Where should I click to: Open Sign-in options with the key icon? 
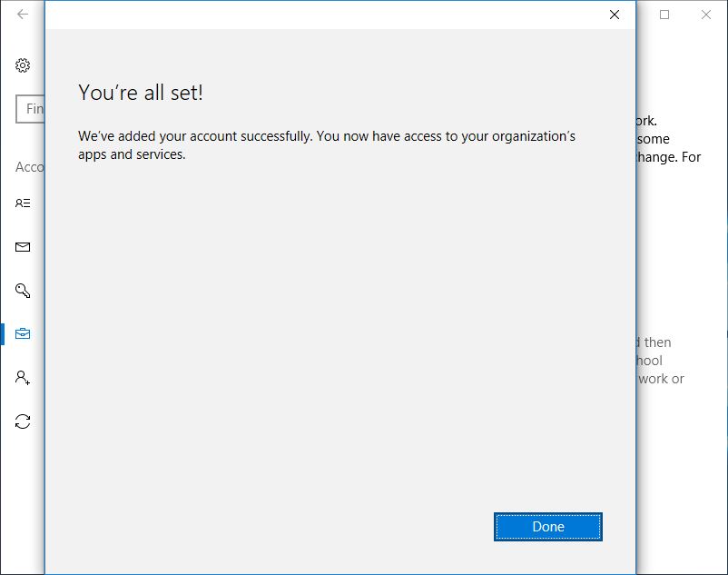point(24,290)
